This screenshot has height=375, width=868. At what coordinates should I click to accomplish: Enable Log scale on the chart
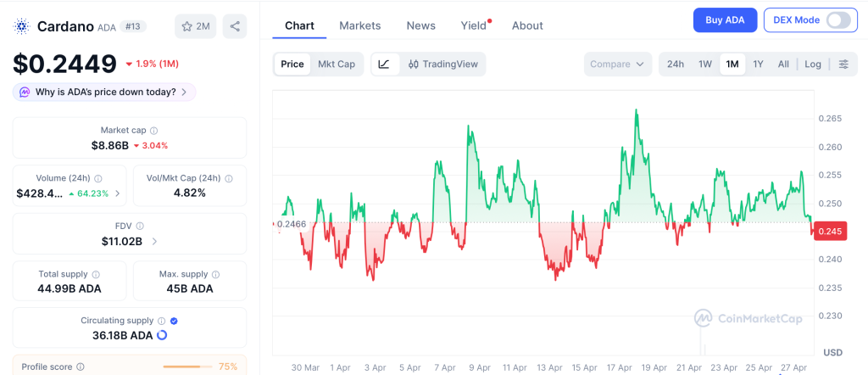coord(813,64)
